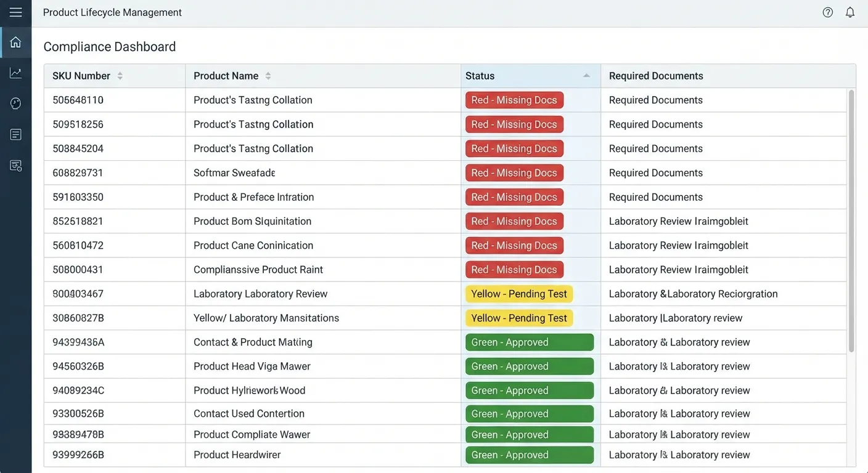Open Contact Used Contertion product
The image size is (868, 473).
point(249,414)
